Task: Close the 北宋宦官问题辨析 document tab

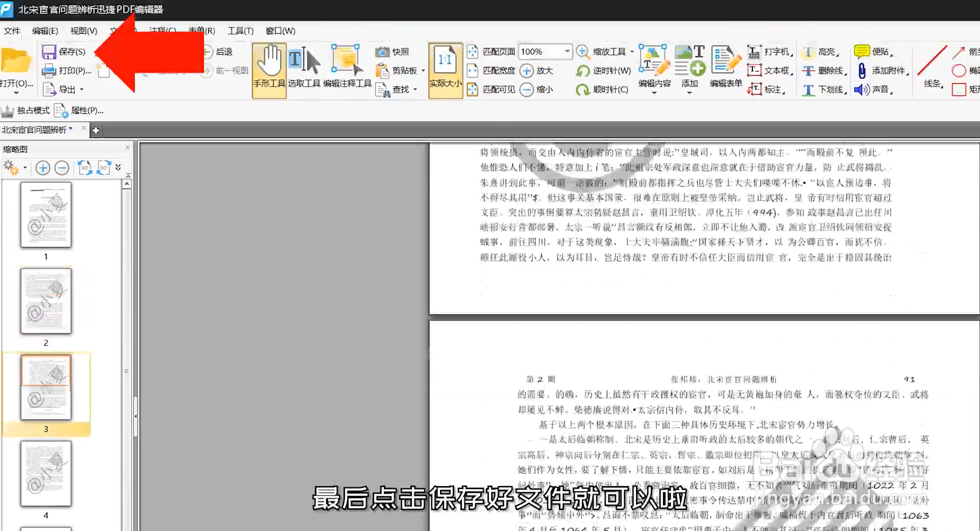Action: pyautogui.click(x=84, y=128)
